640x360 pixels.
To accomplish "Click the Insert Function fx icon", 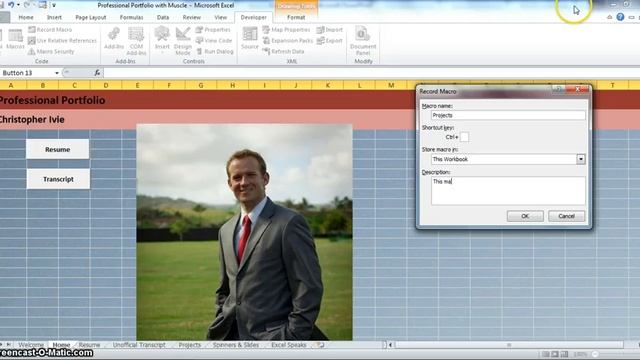I will tap(97, 73).
